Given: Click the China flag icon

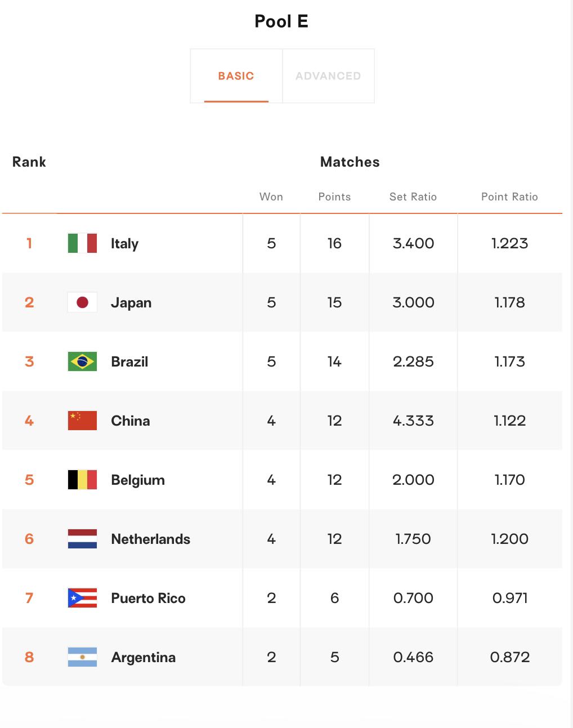Looking at the screenshot, I should pyautogui.click(x=82, y=421).
